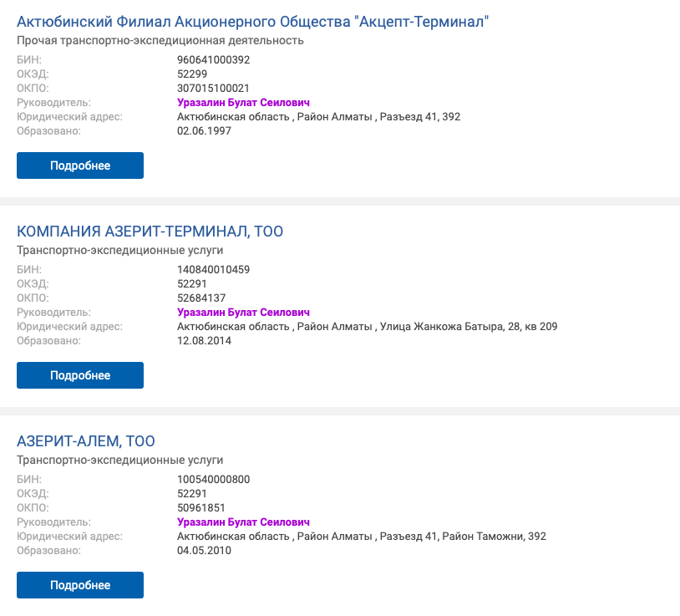Open the КОМПАНИЯ АЗЕРИТ-ТЕРМИНАЛ, ТОО title link
680x616 pixels.
[150, 232]
